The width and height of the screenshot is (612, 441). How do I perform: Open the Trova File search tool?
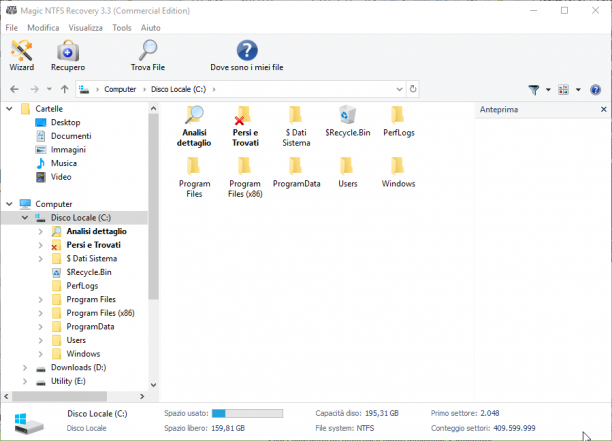click(148, 55)
